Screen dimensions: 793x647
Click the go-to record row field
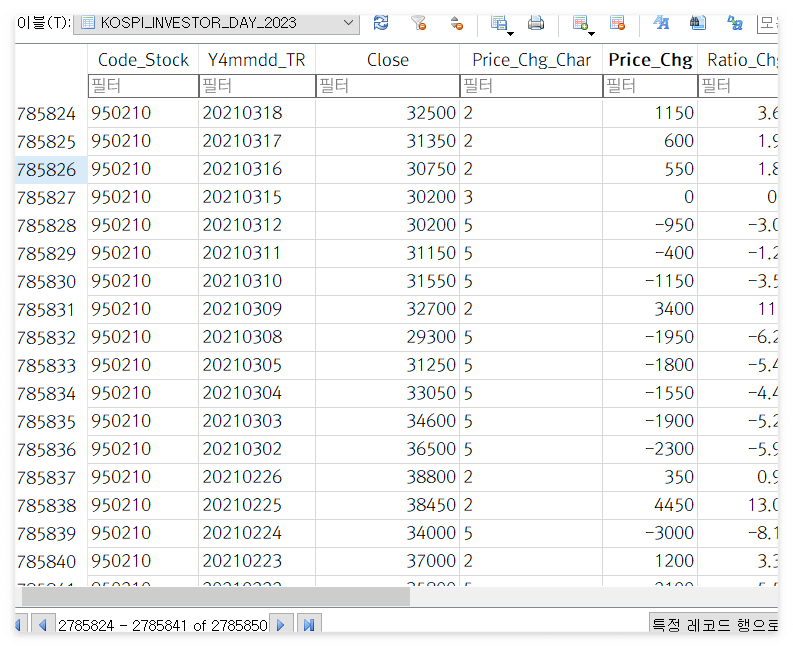[714, 625]
